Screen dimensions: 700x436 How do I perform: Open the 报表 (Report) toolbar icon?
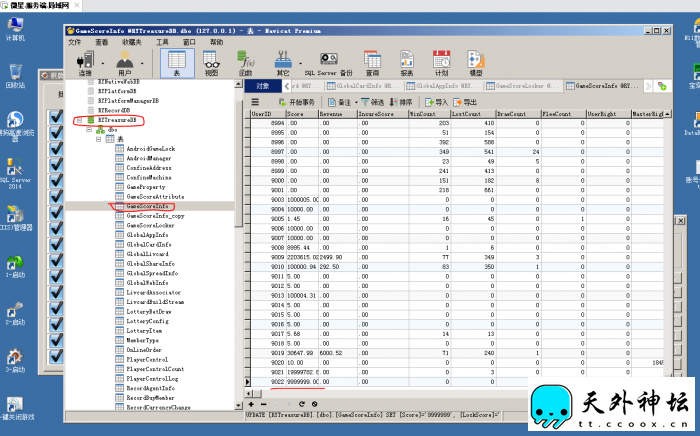pyautogui.click(x=407, y=63)
